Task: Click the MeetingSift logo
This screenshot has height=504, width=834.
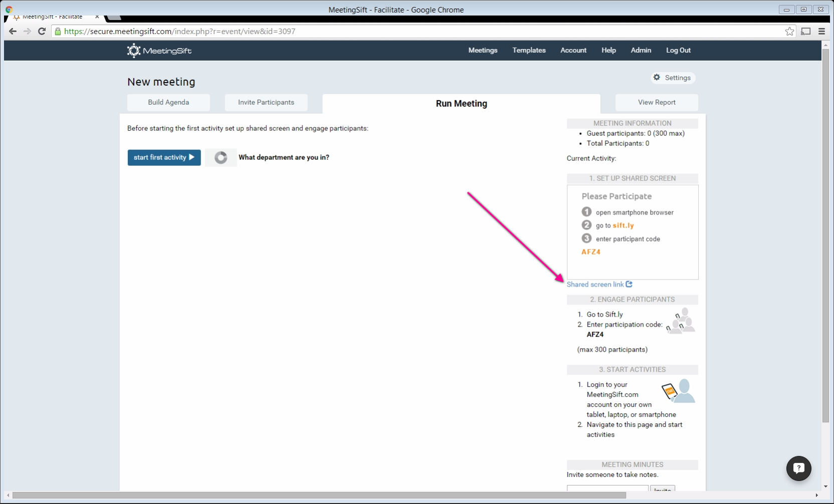Action: pyautogui.click(x=159, y=51)
